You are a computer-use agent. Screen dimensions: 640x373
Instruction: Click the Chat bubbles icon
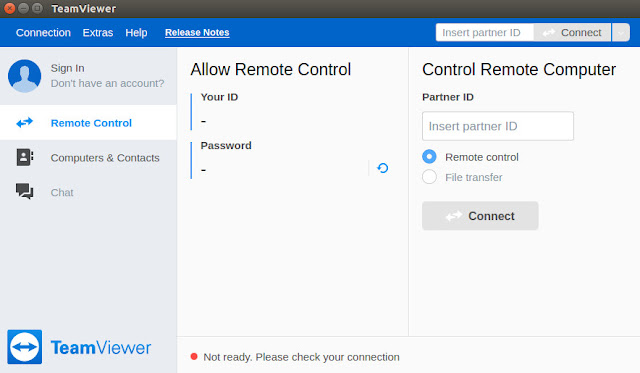[x=24, y=191]
